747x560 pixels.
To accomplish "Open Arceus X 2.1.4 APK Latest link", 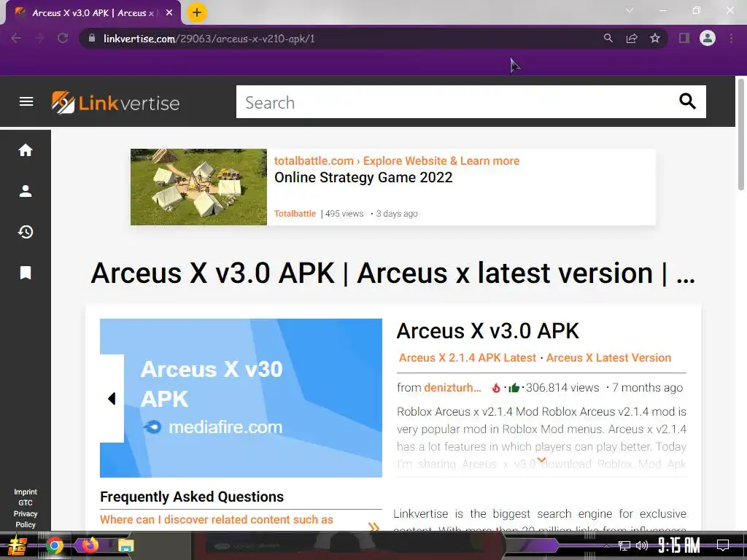I will click(468, 357).
